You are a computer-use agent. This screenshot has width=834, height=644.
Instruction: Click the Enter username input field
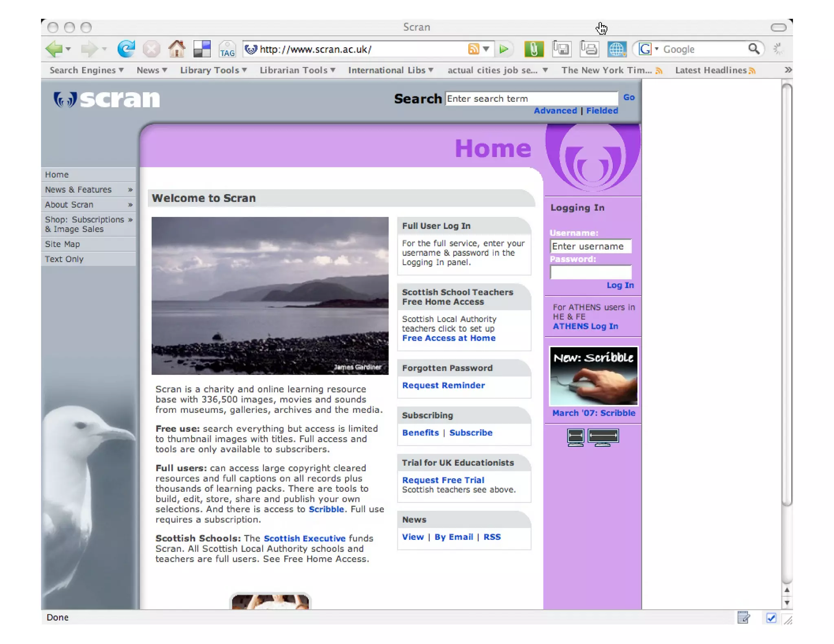point(590,246)
